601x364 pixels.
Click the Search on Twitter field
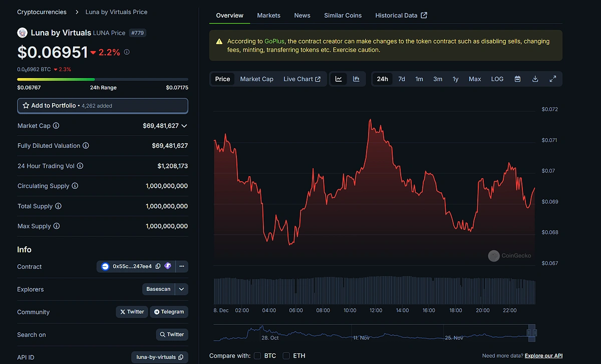172,334
